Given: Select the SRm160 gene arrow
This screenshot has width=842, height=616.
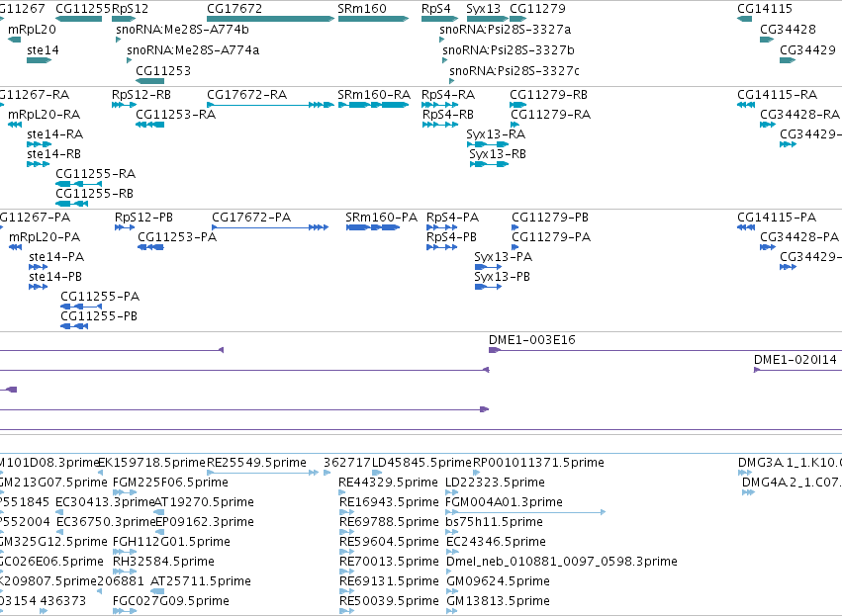Looking at the screenshot, I should [373, 19].
